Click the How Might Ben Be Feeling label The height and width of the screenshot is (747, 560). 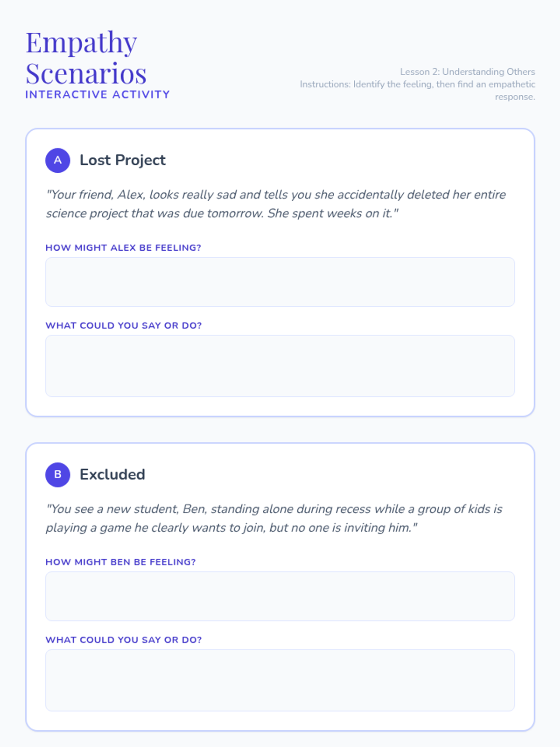coord(120,562)
